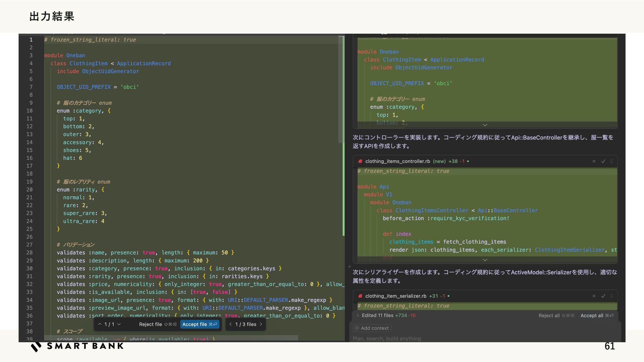Reject clothing_item_serializer.rb changes with X icon
This screenshot has height=362, width=644.
pos(594,296)
